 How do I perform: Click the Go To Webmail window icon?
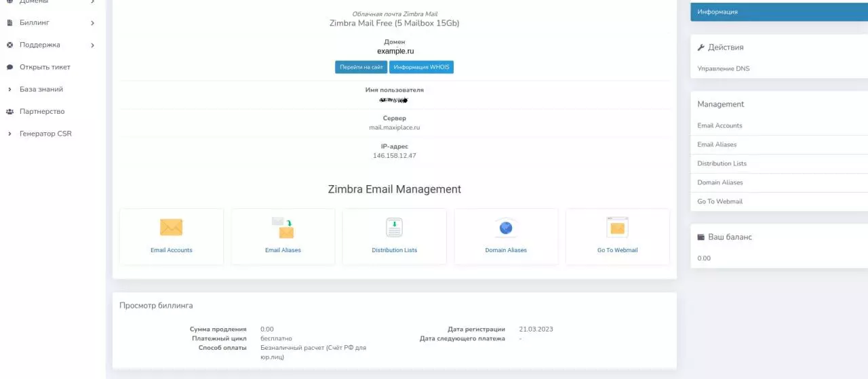tap(618, 227)
